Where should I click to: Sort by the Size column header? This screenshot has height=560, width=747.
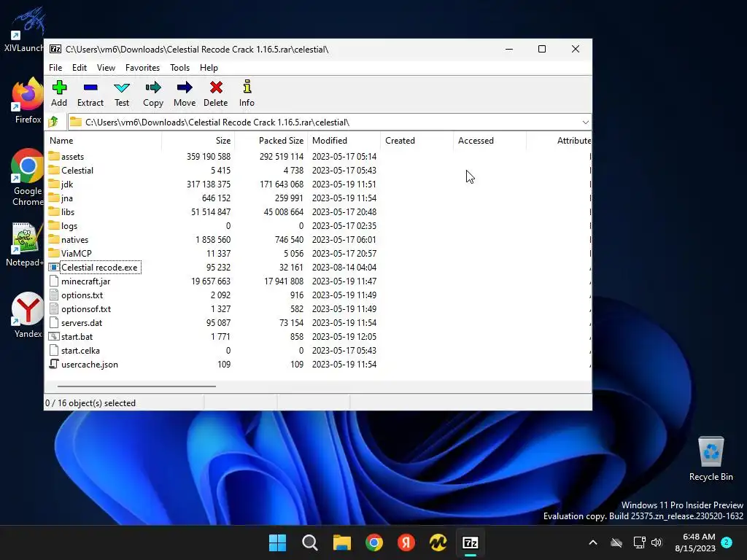(198, 141)
